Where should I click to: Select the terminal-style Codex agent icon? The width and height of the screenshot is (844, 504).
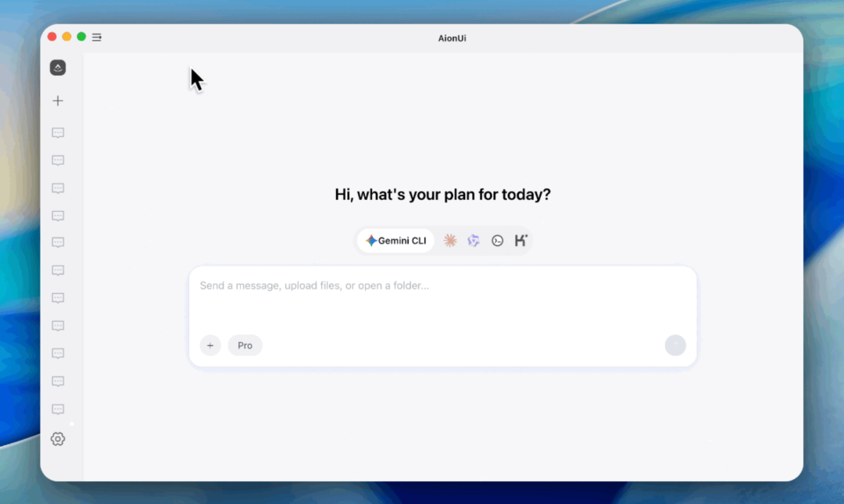pyautogui.click(x=497, y=241)
